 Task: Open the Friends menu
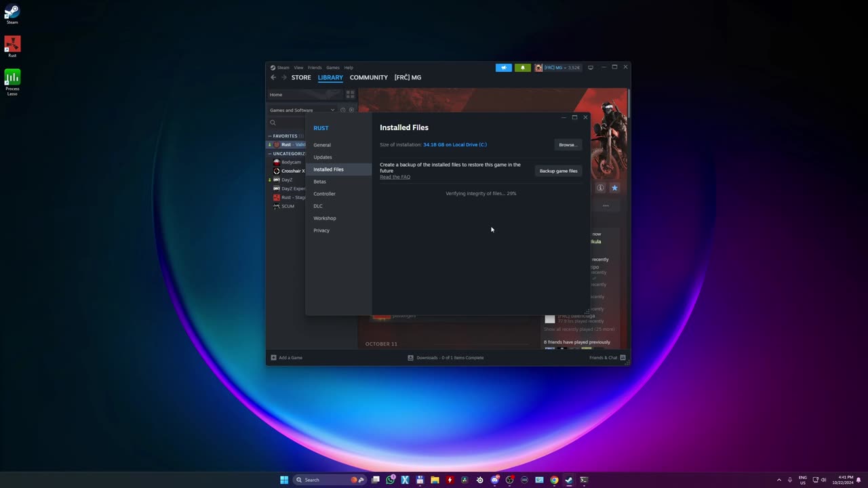coord(315,68)
